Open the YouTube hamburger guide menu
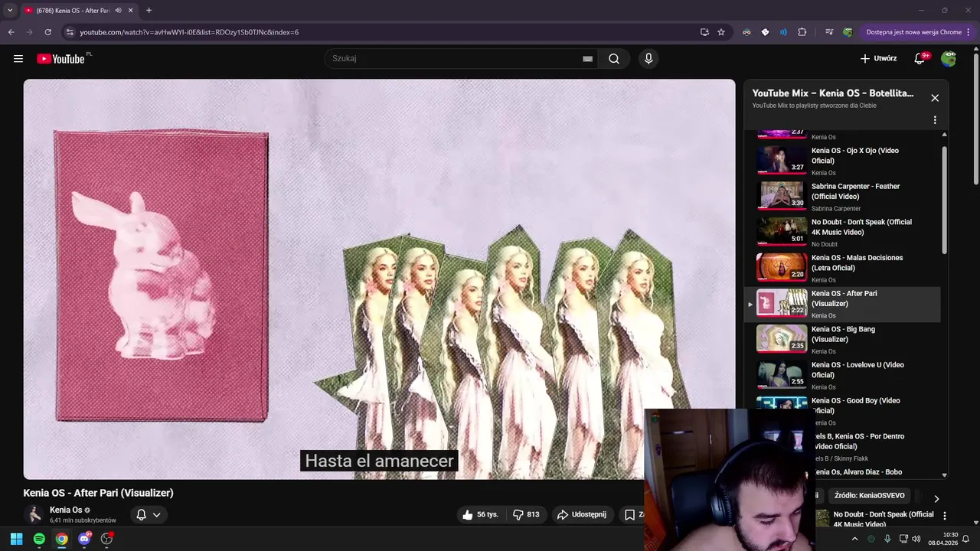This screenshot has height=551, width=980. [x=18, y=59]
